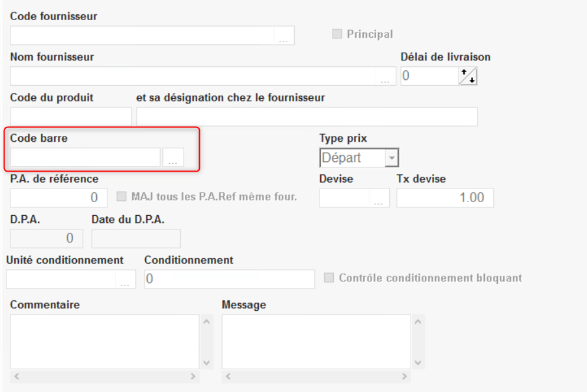Open the Unité conditionnement lookup ellipsis button

point(125,280)
